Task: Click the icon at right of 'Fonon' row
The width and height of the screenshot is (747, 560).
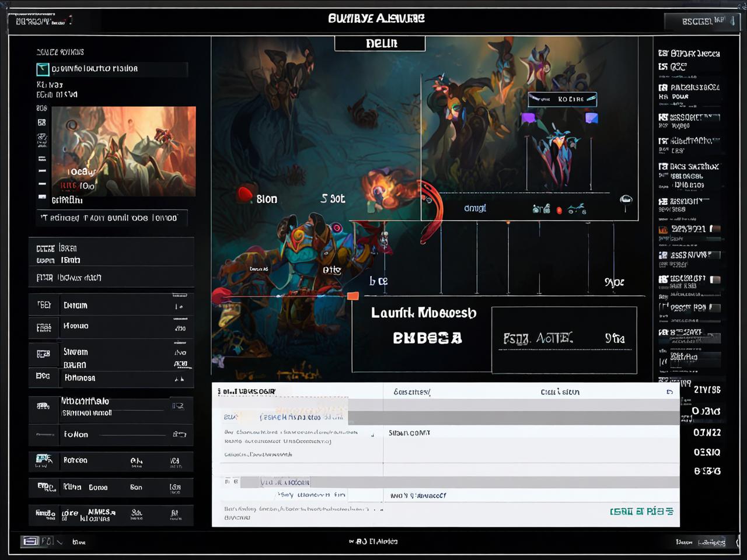Action: pos(179,434)
